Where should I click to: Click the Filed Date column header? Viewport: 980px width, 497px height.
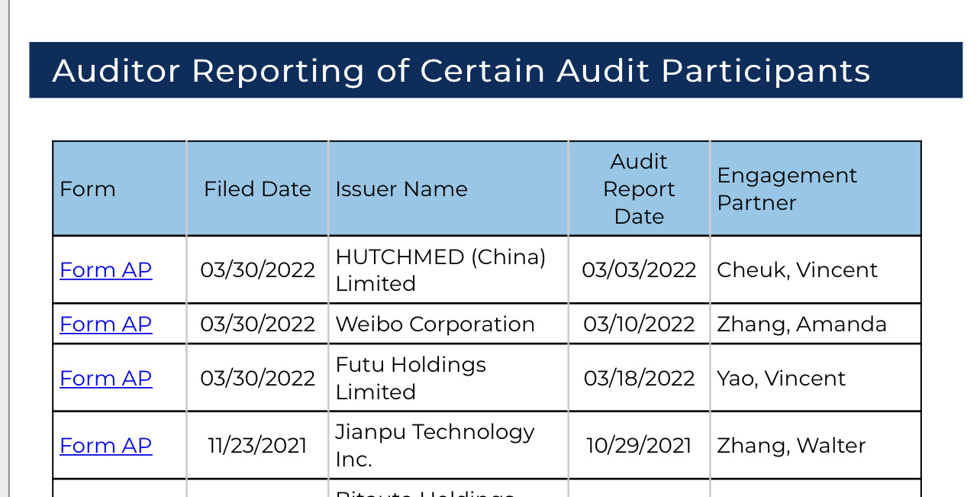(x=257, y=189)
